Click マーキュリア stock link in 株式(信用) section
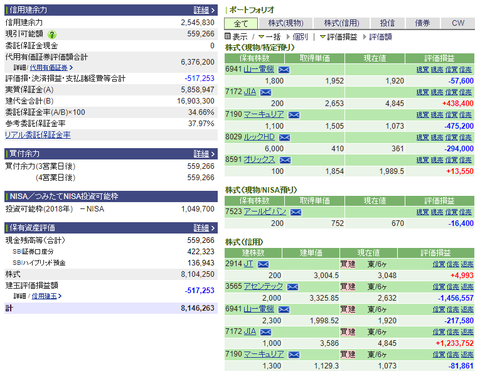This screenshot has width=480, height=376. 264,355
